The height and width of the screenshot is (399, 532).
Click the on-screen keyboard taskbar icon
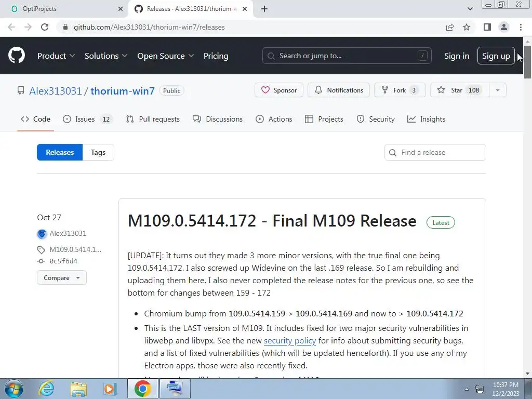175,389
